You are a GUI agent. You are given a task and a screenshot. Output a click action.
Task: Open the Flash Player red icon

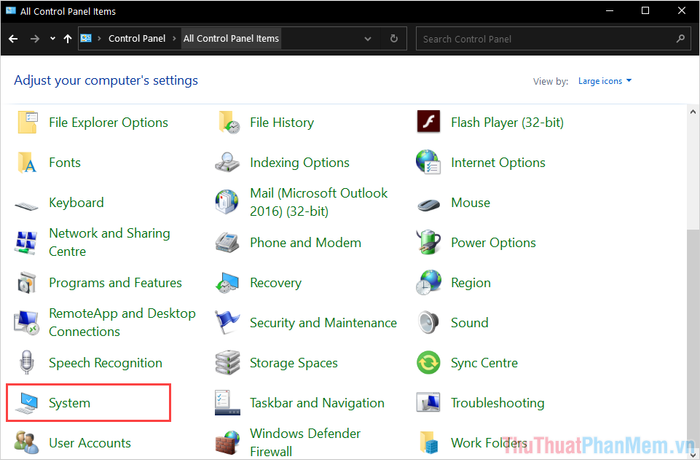point(429,122)
